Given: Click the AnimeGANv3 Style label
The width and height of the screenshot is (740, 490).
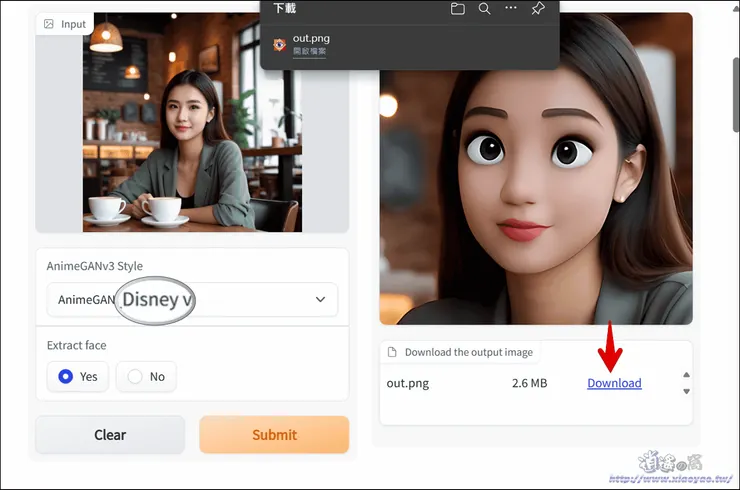Looking at the screenshot, I should (x=94, y=266).
